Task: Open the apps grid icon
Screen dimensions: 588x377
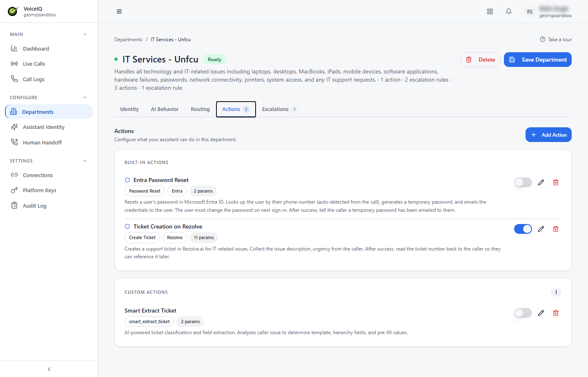Action: 490,11
